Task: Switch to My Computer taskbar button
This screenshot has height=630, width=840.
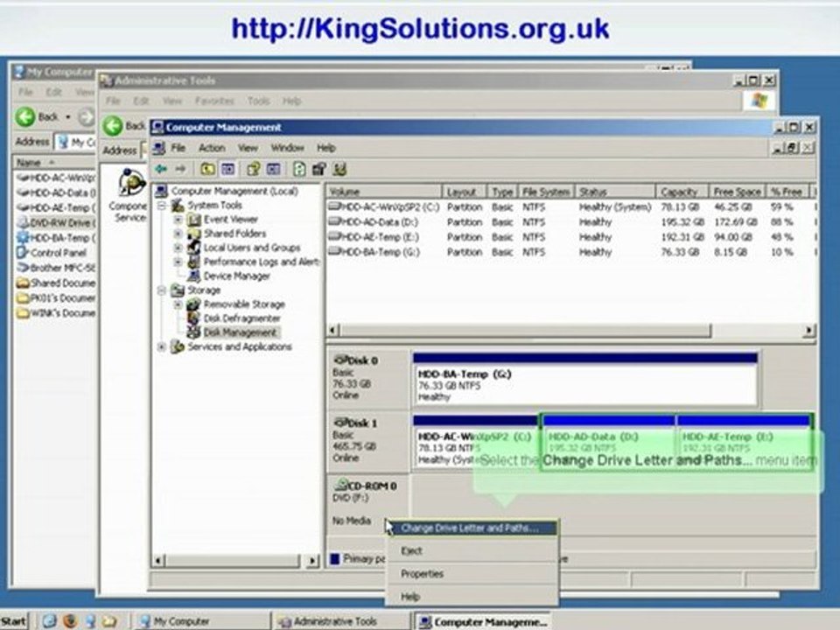Action: pyautogui.click(x=202, y=621)
